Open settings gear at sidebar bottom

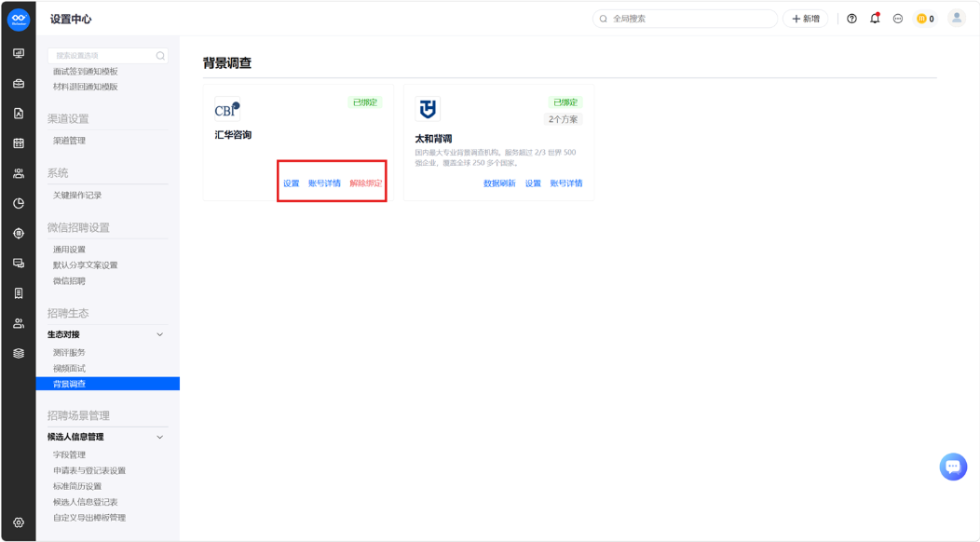coord(19,522)
